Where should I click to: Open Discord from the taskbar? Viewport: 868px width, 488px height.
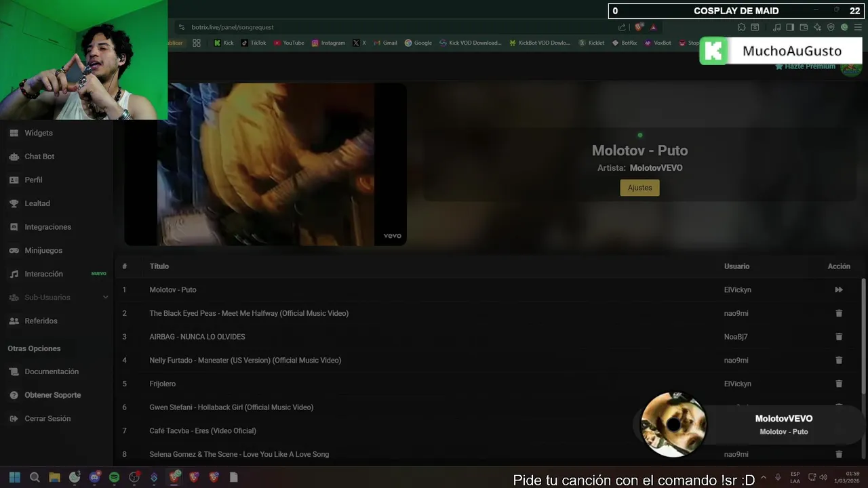point(94,477)
